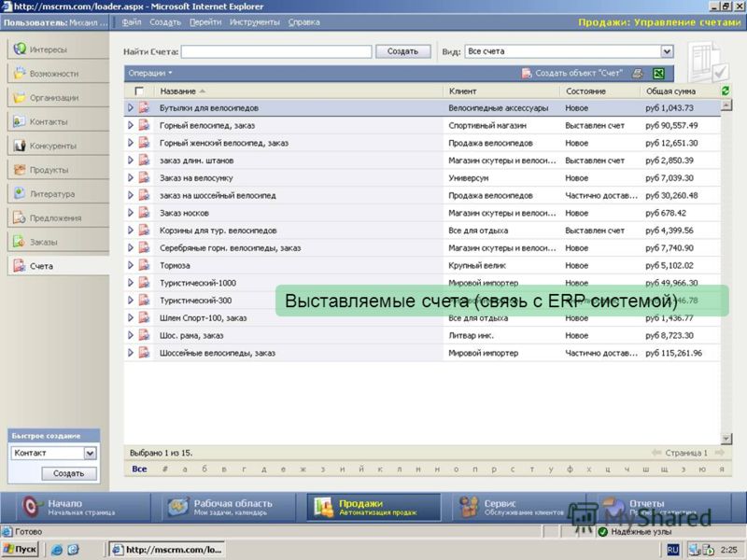The height and width of the screenshot is (560, 747).
Task: Click taskbar item http://mscrm.com/lo...
Action: tap(167, 550)
